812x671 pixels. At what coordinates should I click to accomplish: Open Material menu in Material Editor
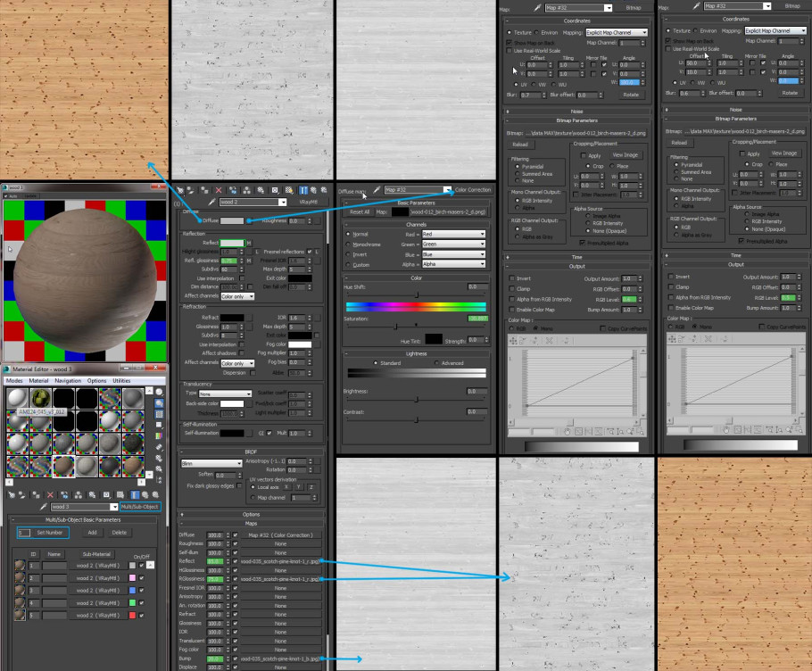[38, 380]
